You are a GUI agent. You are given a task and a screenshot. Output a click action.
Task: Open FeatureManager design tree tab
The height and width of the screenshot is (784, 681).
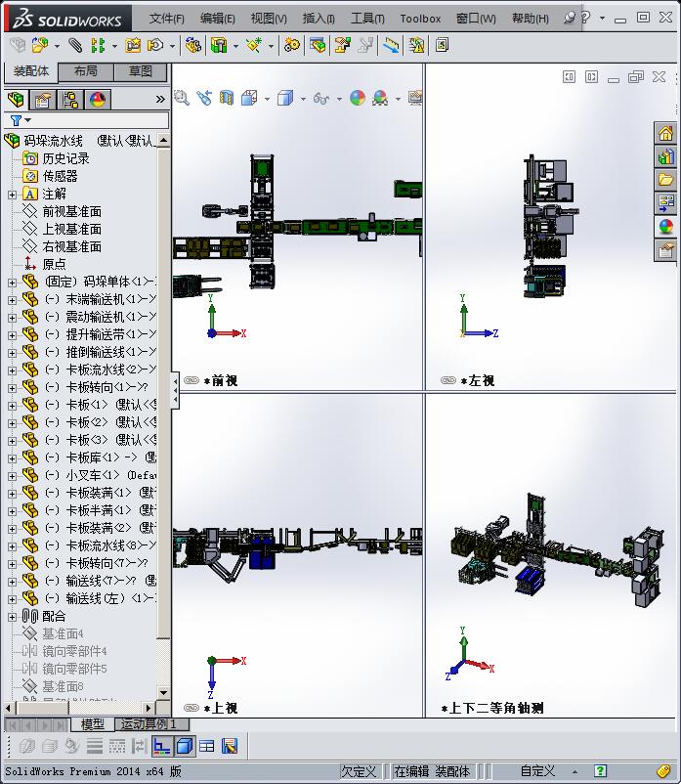16,100
